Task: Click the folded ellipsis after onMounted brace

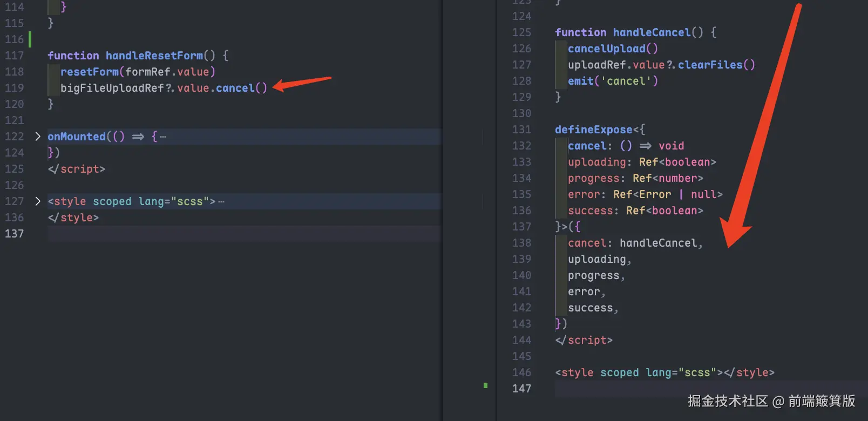Action: coord(163,137)
